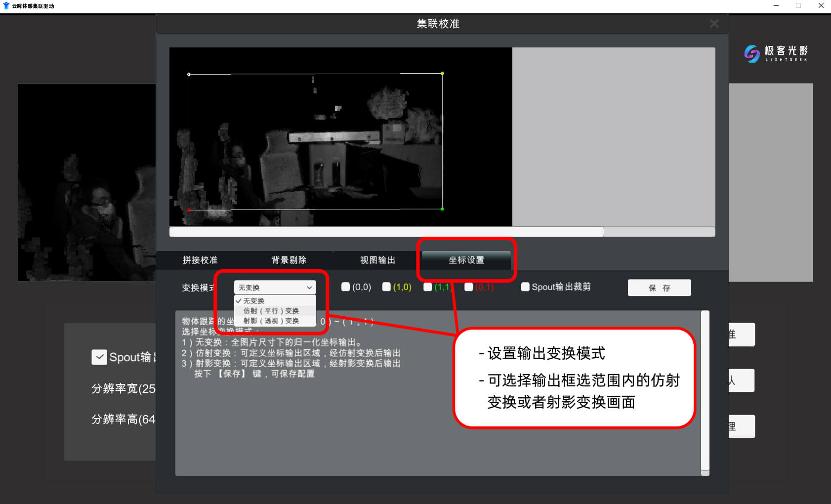Open the 背景剔除 tab
This screenshot has width=831, height=504.
[289, 260]
